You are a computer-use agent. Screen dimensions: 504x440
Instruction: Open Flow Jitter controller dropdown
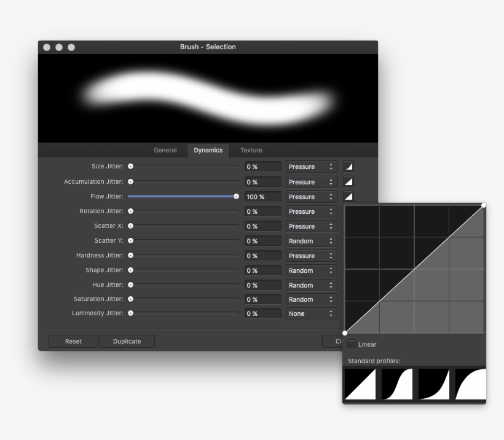tap(311, 197)
